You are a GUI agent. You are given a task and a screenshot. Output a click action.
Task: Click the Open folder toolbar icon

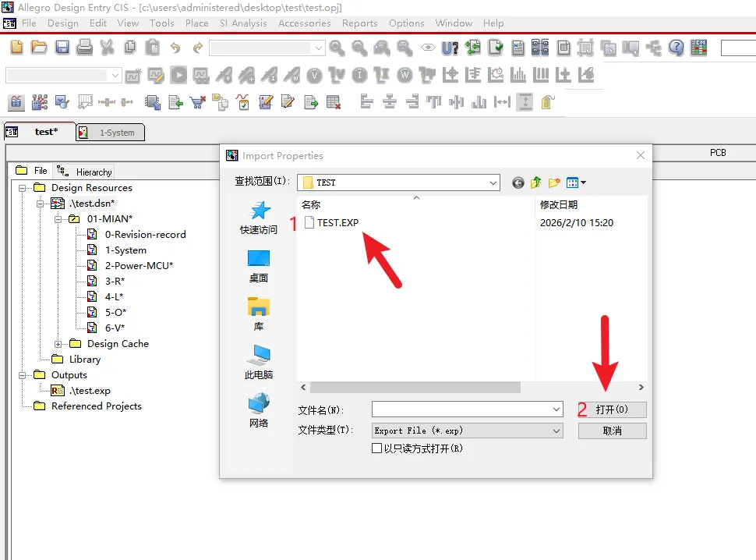tap(39, 48)
